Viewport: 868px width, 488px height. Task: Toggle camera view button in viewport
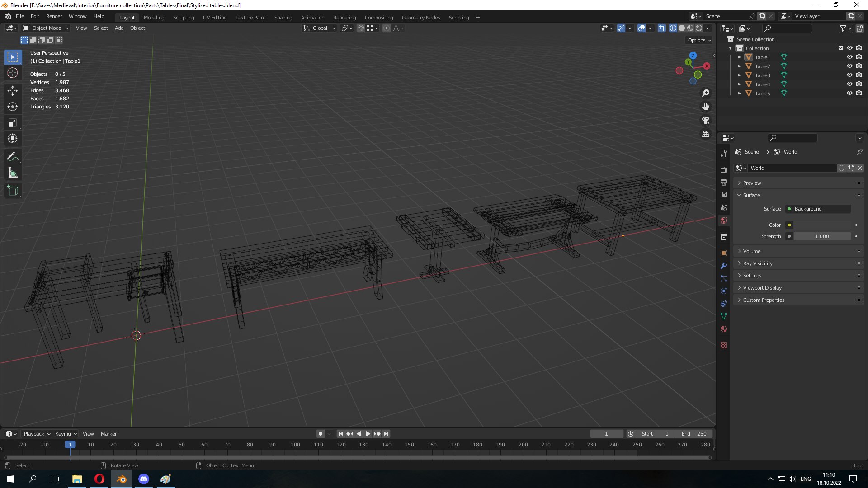pos(705,120)
